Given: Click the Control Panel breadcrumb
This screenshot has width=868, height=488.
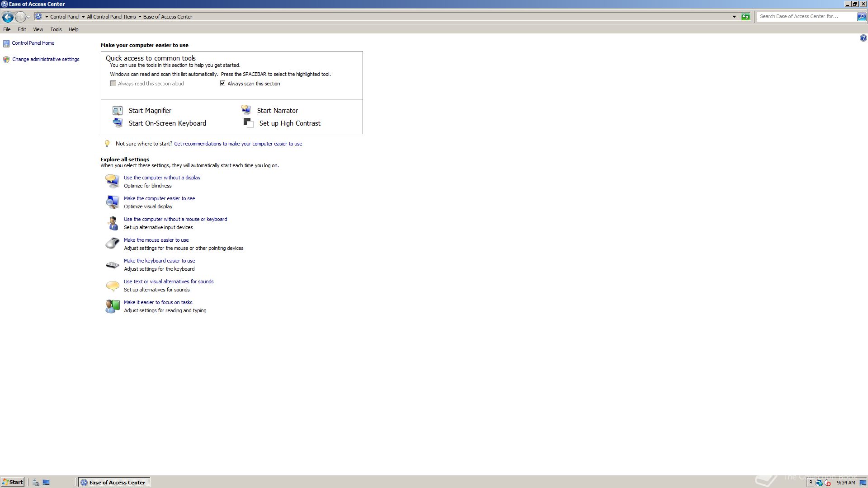Looking at the screenshot, I should pos(65,17).
